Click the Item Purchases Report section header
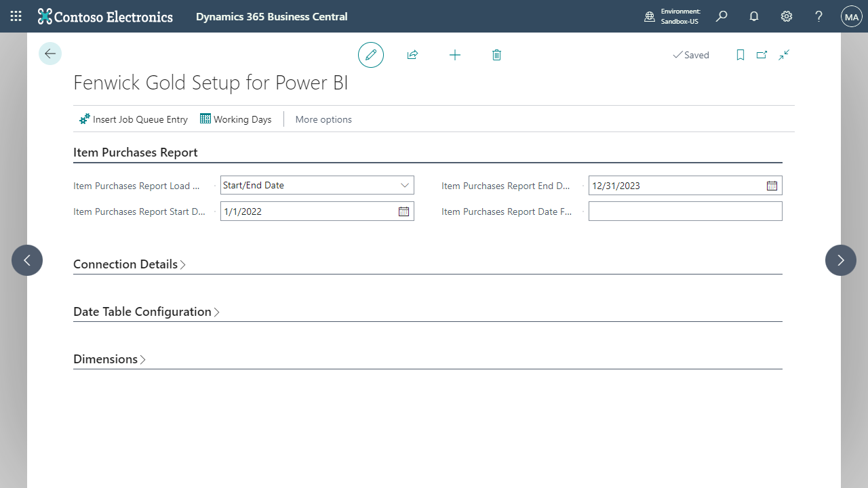Viewport: 868px width, 488px height. pos(136,152)
